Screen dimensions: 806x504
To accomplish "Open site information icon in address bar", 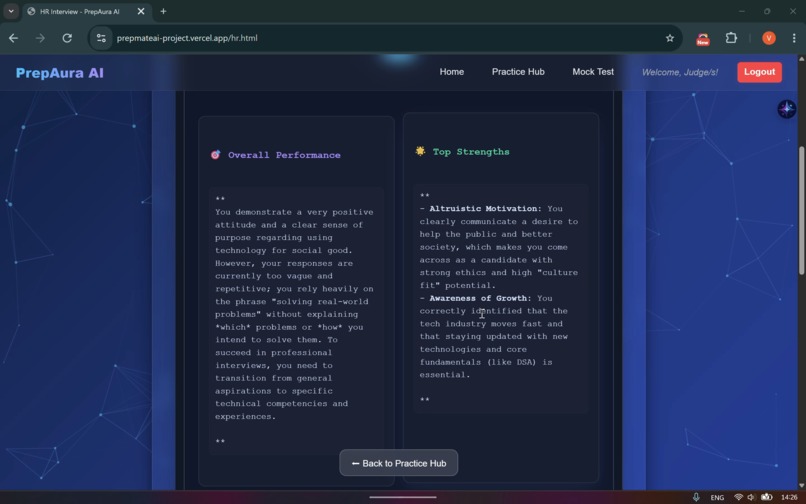I will 101,38.
